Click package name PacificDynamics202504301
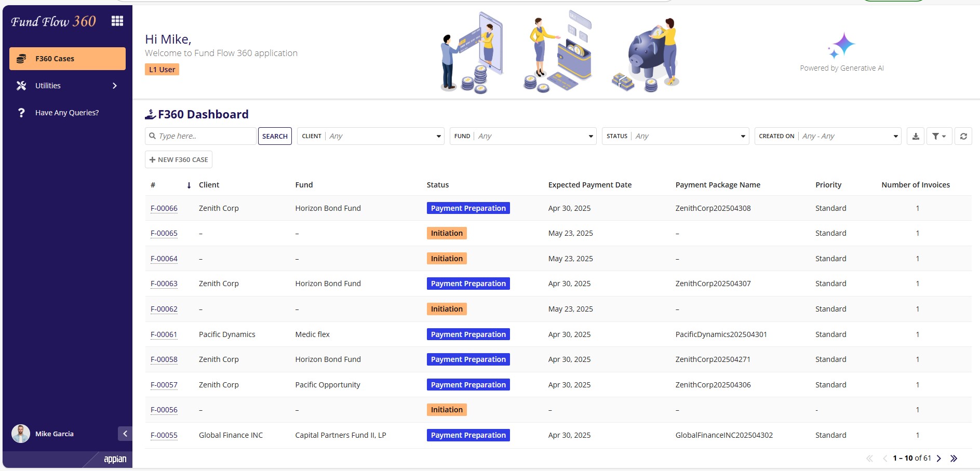The width and height of the screenshot is (980, 471). [721, 334]
